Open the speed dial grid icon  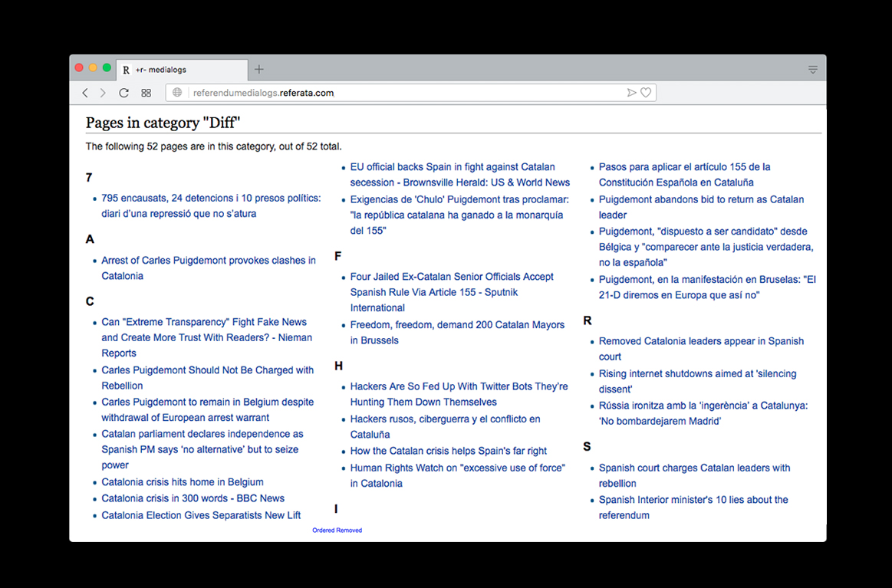click(146, 93)
